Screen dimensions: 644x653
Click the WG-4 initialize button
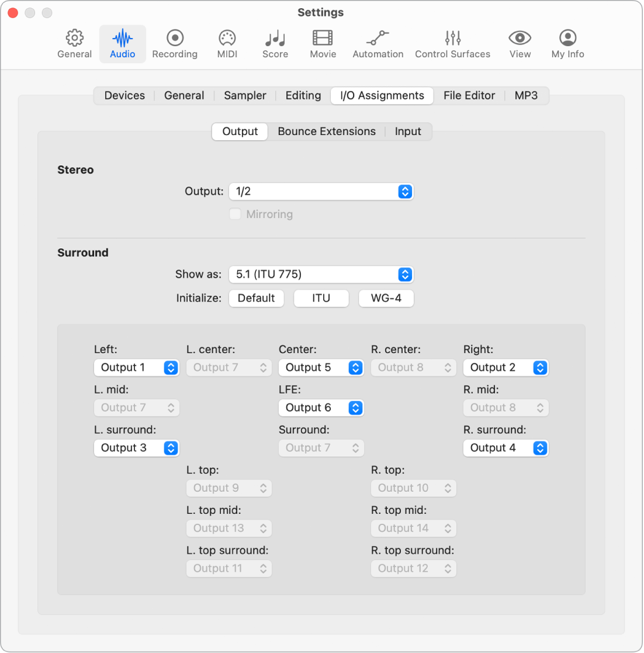(386, 298)
